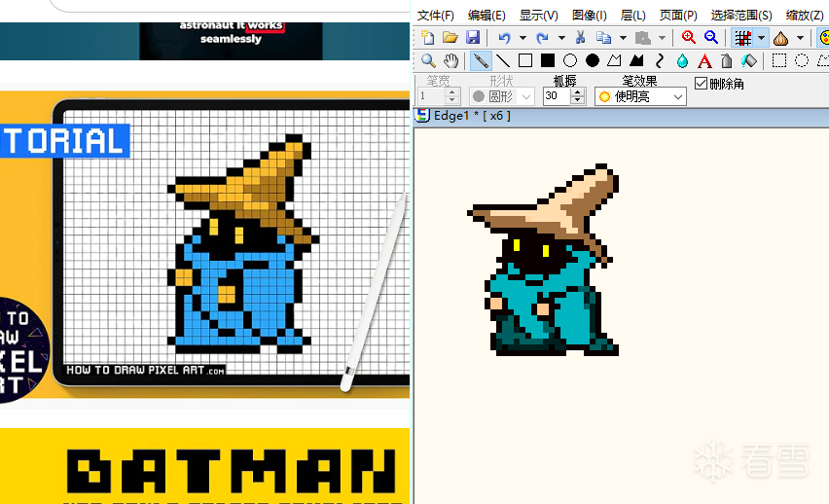Screen dimensions: 829x504
Task: Open the 缩放(Z) menu
Action: 805,16
